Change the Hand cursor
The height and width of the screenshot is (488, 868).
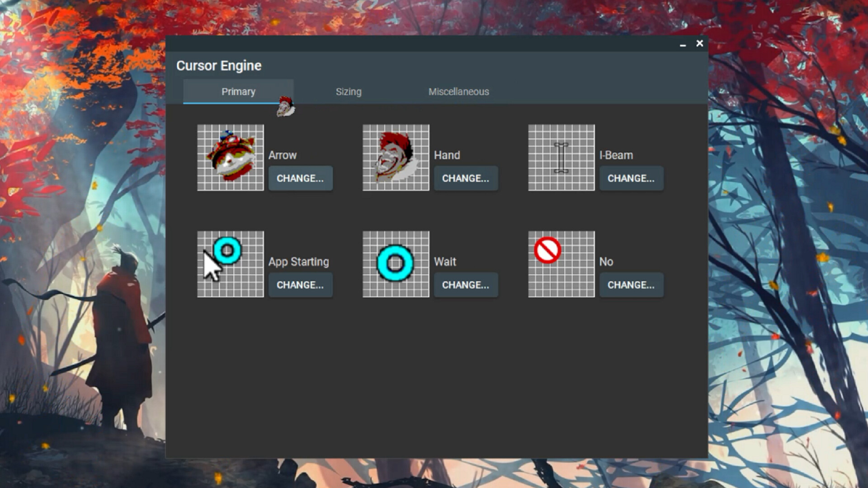click(x=466, y=178)
